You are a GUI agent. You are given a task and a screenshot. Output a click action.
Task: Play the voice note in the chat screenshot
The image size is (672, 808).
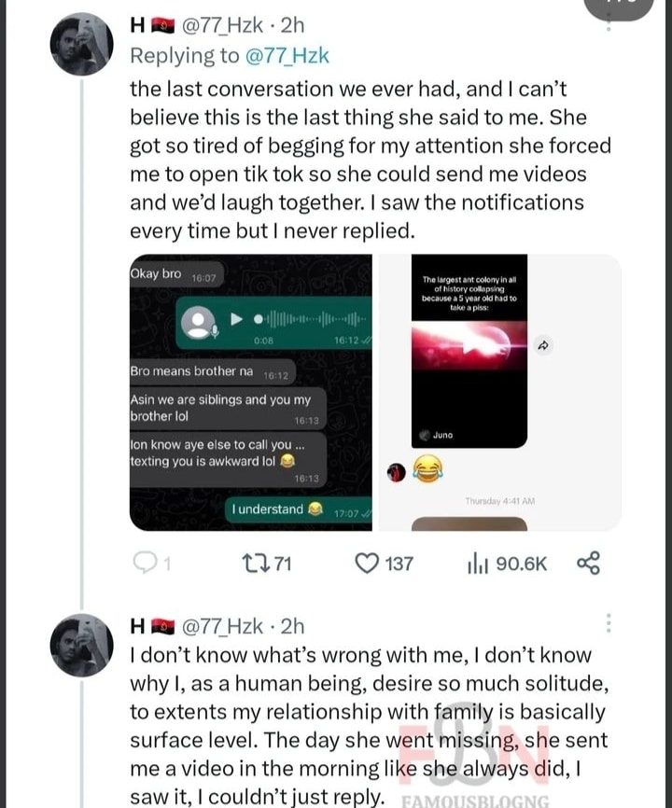tap(237, 319)
